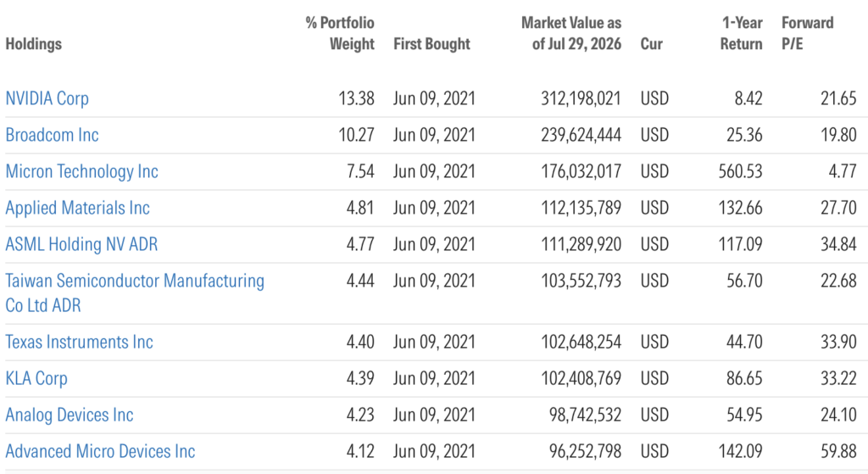Select ASML market value 111,289,920

pos(581,245)
